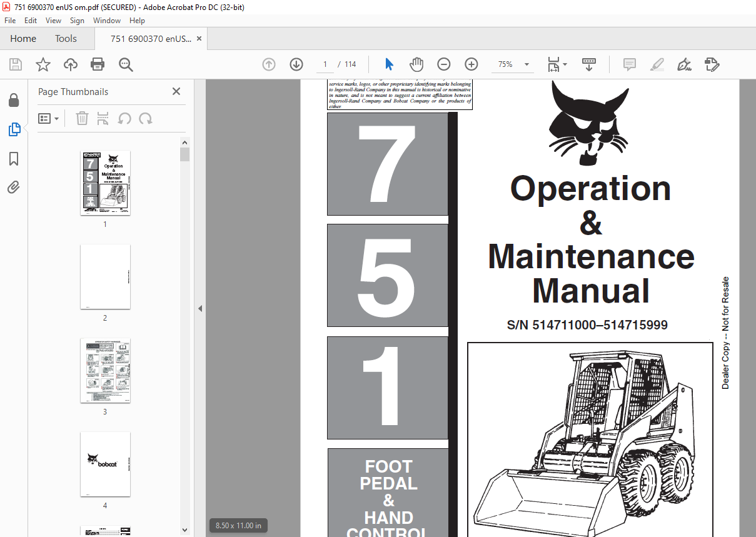The image size is (756, 537).
Task: Select the 751 6900370 enUS document tab
Action: (x=151, y=39)
